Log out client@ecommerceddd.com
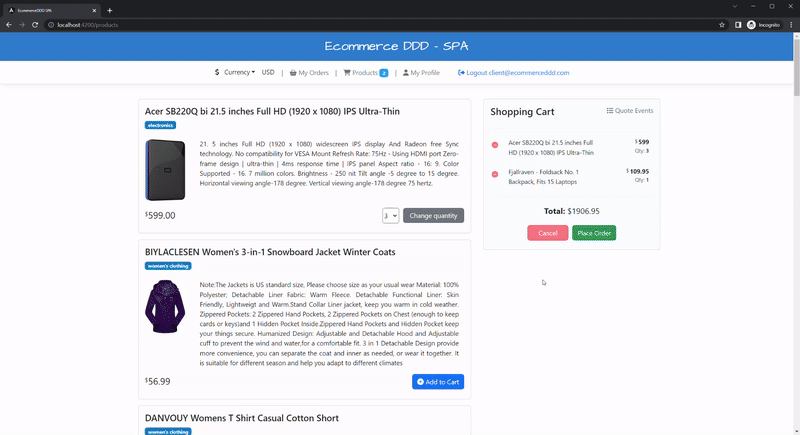This screenshot has height=435, width=800. [x=513, y=72]
